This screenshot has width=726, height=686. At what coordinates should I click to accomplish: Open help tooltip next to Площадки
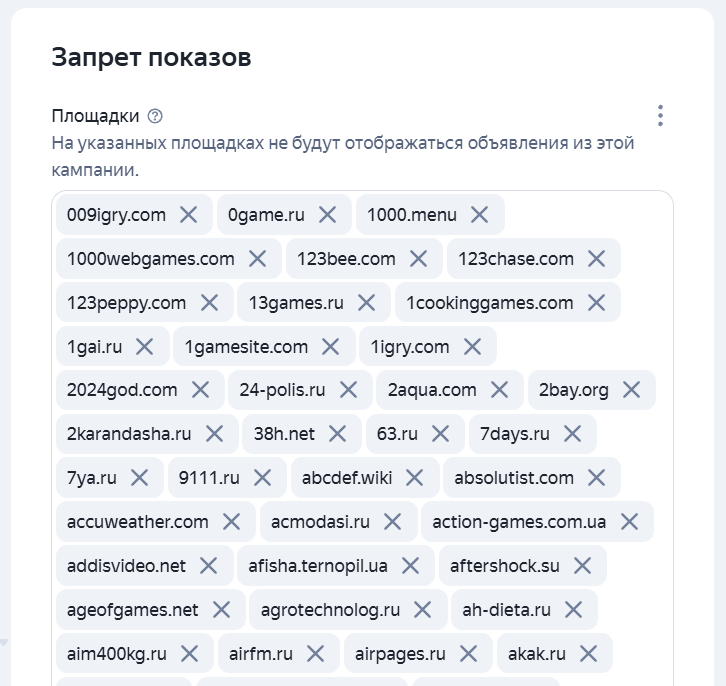(x=155, y=116)
